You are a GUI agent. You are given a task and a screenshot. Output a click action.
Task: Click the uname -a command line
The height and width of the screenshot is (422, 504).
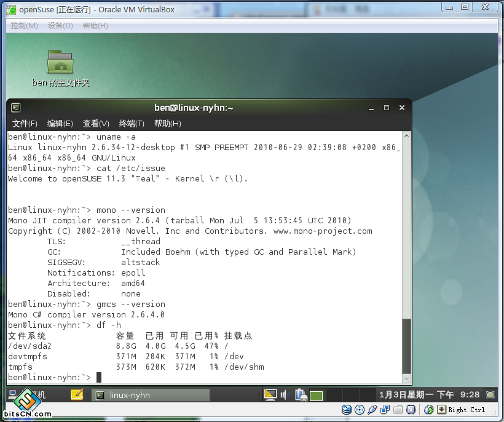click(x=72, y=137)
